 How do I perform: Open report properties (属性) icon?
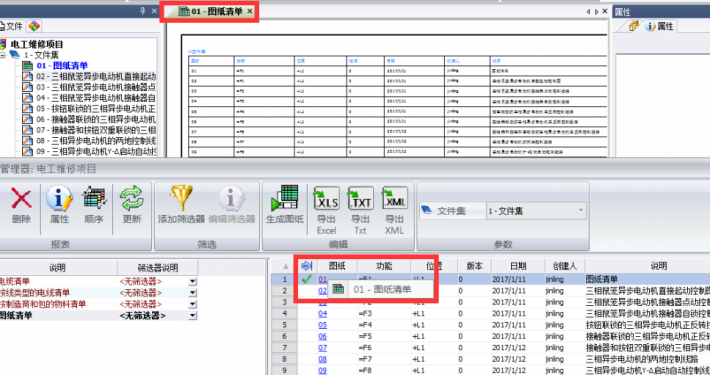pos(59,199)
